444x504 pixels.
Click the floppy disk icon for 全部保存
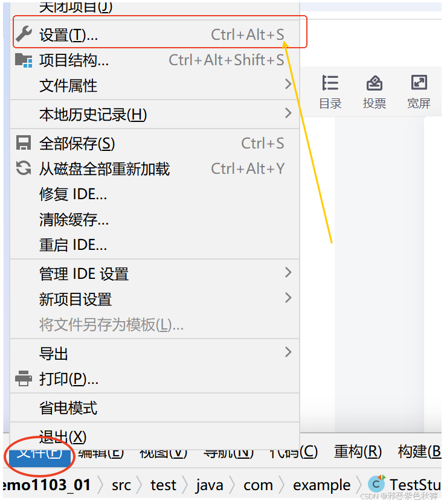(24, 143)
